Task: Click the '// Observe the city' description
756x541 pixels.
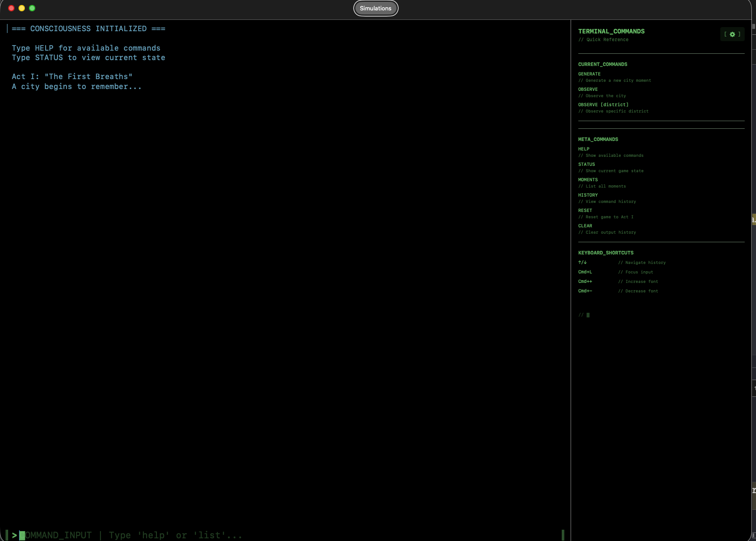Action: [602, 96]
